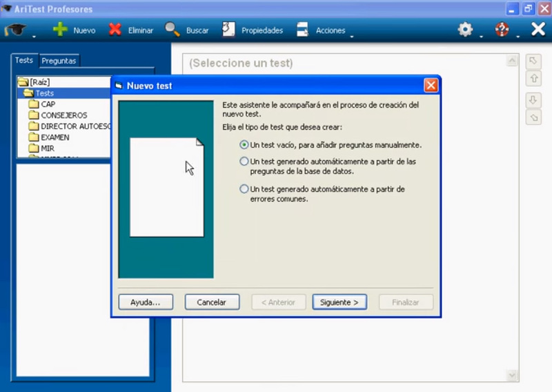552x392 pixels.
Task: Open the gear settings dropdown arrow
Action: (x=481, y=37)
